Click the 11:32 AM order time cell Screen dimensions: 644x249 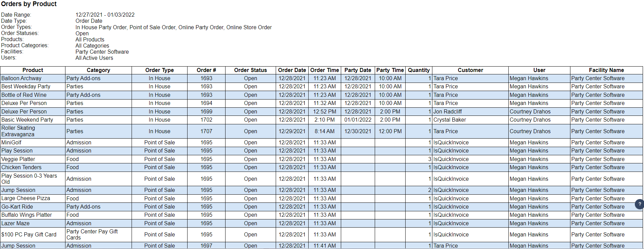pyautogui.click(x=325, y=103)
